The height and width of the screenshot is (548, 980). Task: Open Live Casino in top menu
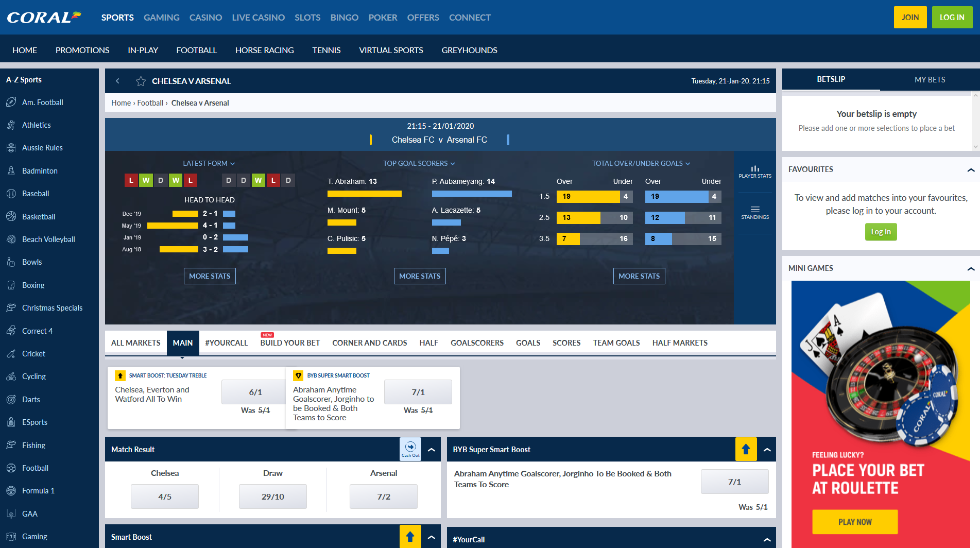(258, 18)
